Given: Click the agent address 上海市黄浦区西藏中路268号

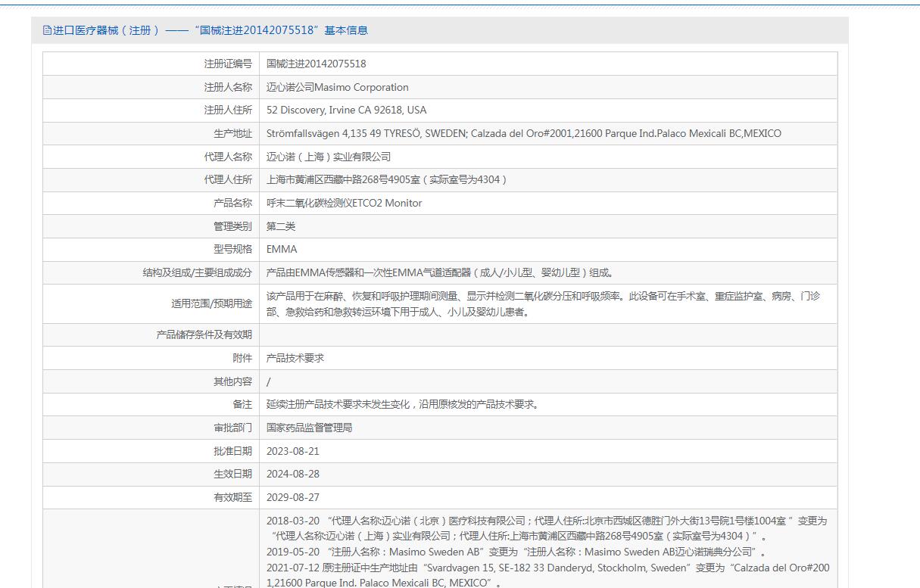Looking at the screenshot, I should pyautogui.click(x=386, y=180).
